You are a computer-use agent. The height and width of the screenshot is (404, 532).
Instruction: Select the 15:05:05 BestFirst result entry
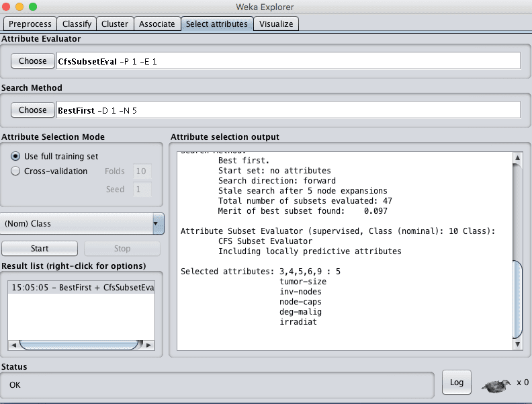81,288
